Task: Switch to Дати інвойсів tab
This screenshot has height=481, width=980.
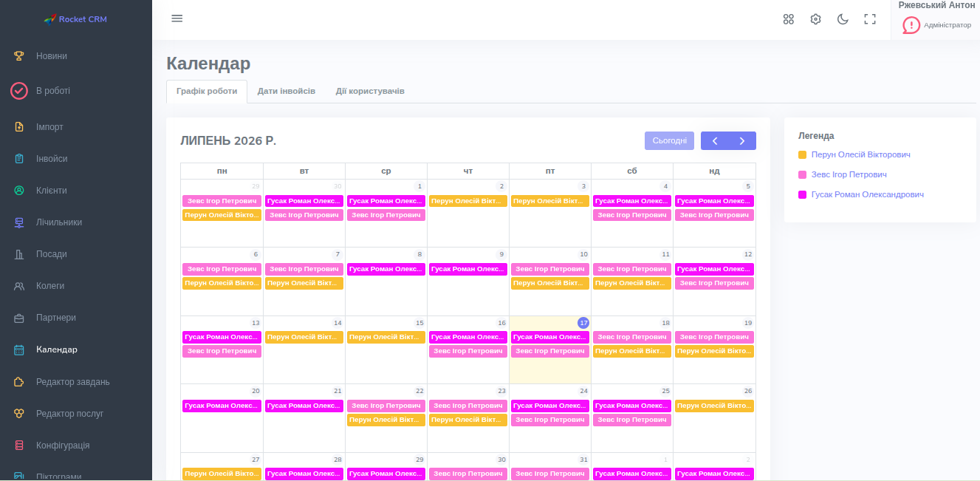Action: pyautogui.click(x=287, y=92)
